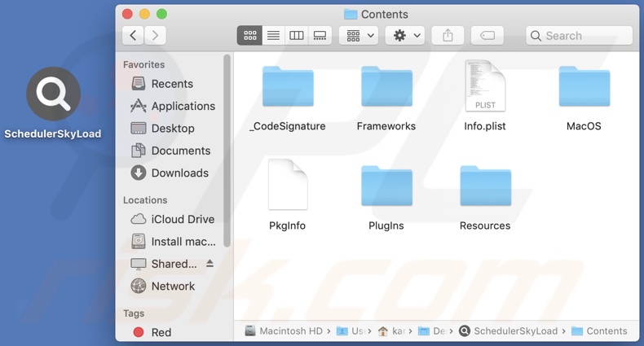Image resolution: width=644 pixels, height=346 pixels.
Task: Go forward with the right chevron button
Action: coord(155,36)
